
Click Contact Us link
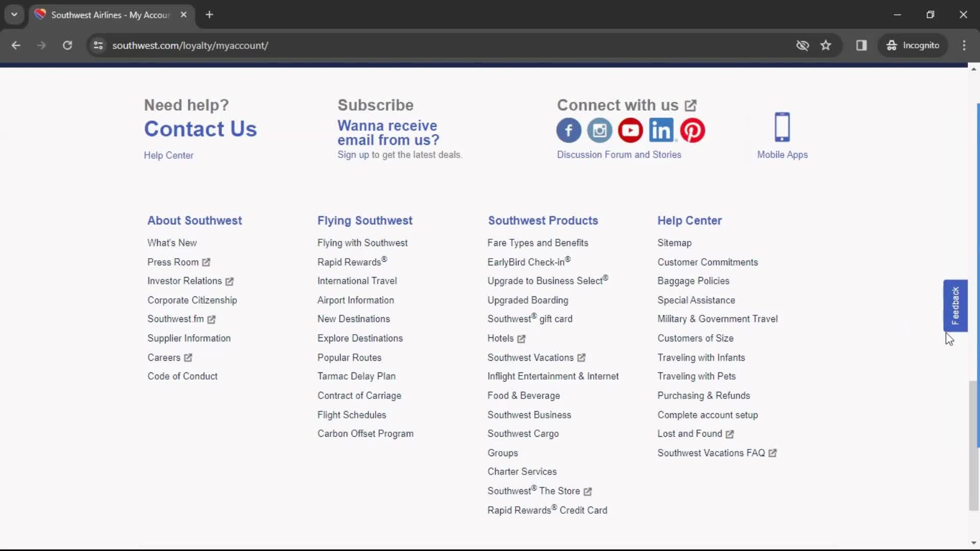coord(200,129)
